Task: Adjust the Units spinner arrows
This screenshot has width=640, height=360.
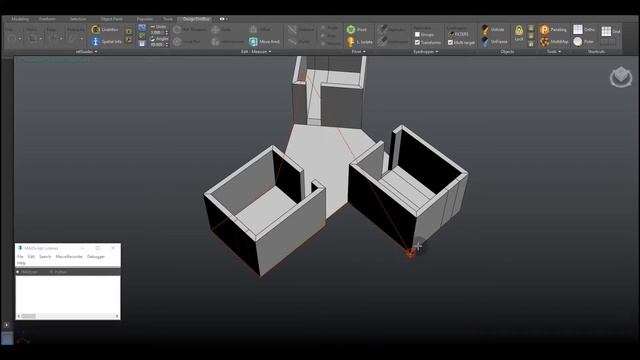Action: pos(167,33)
